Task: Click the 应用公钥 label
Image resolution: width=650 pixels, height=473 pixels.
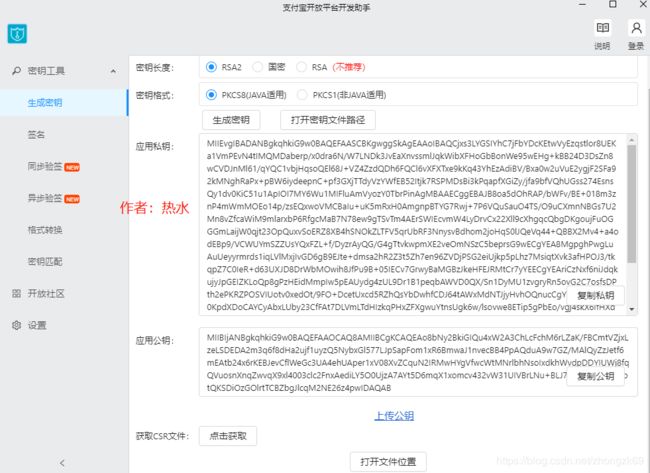Action: pos(155,341)
